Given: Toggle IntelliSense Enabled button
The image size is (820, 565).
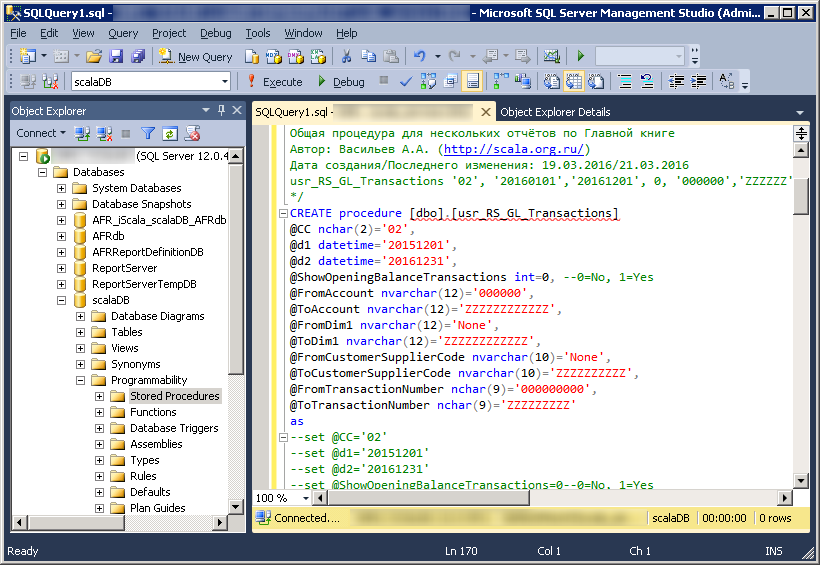Looking at the screenshot, I should pyautogui.click(x=472, y=82).
